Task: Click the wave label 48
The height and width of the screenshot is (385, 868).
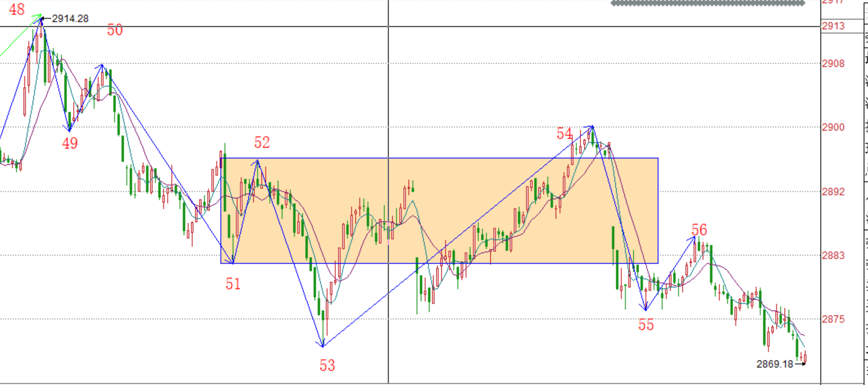Action: click(17, 9)
